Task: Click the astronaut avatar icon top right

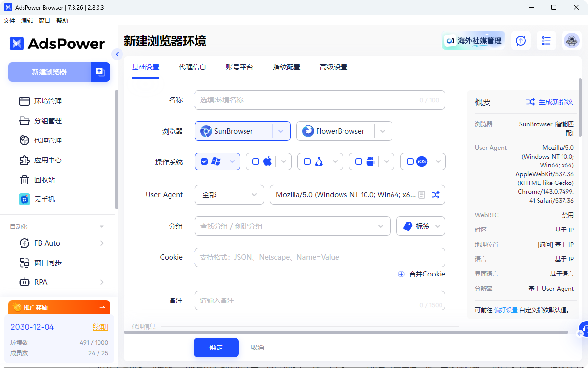Action: (572, 41)
